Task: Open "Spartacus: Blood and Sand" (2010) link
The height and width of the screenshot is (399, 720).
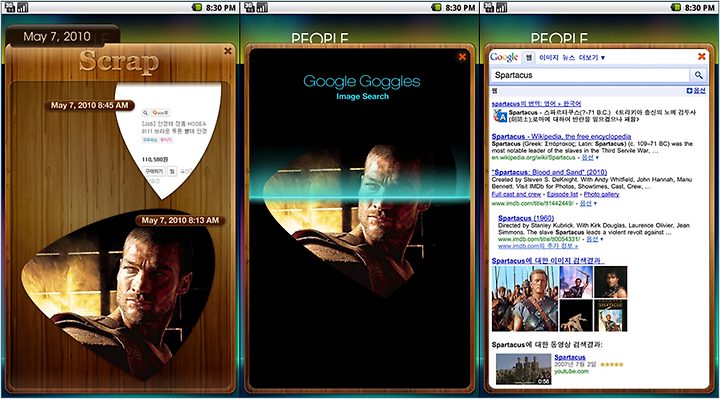Action: [x=549, y=172]
